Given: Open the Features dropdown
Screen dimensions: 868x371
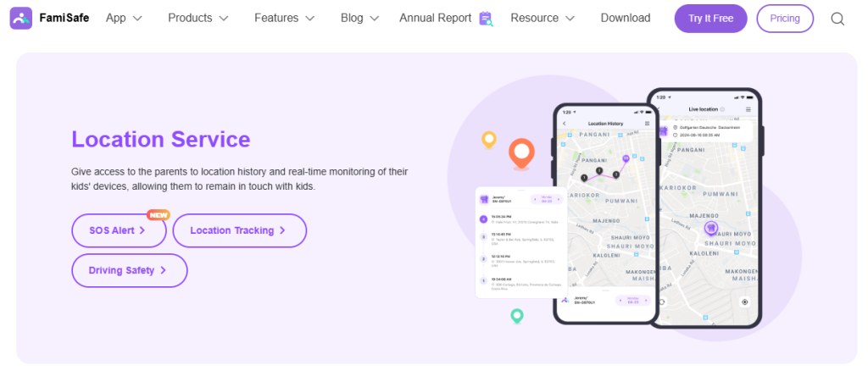Looking at the screenshot, I should pyautogui.click(x=284, y=18).
